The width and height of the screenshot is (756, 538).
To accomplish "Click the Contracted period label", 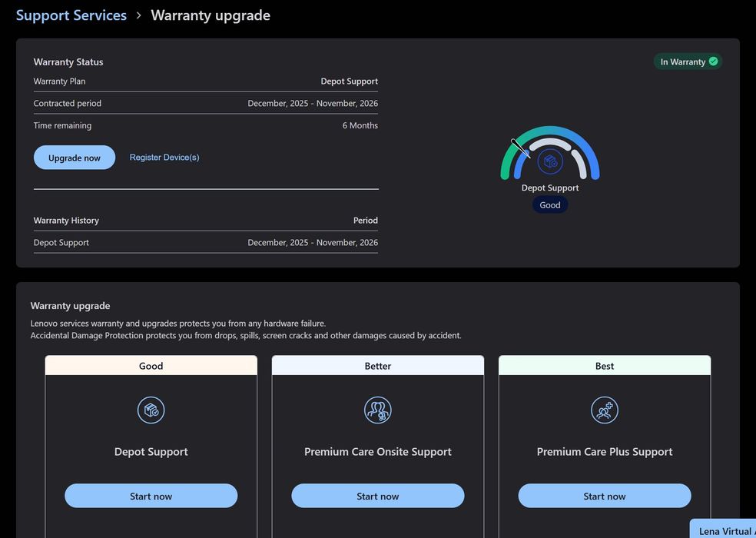I will (x=68, y=103).
